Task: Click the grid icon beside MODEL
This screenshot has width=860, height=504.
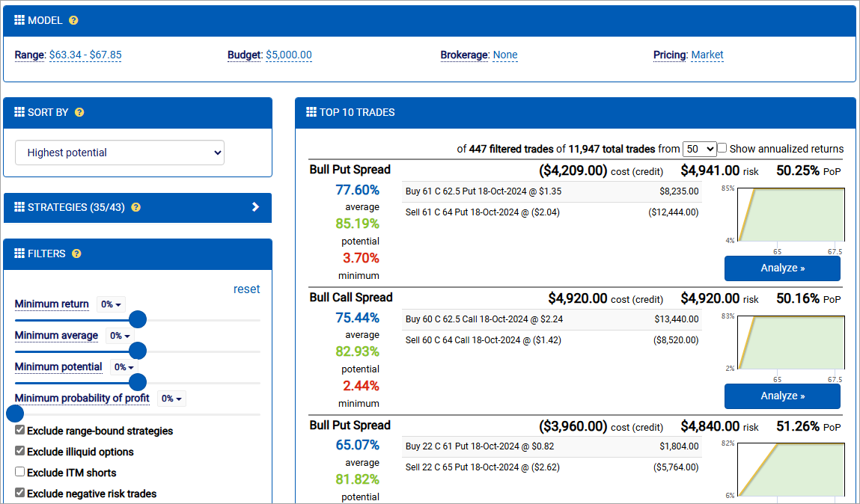Action: (x=19, y=20)
